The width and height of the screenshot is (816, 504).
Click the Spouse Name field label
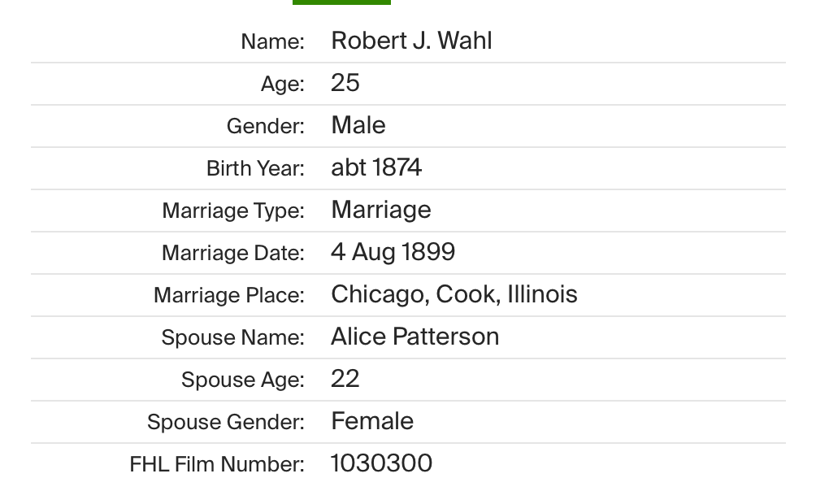click(233, 337)
